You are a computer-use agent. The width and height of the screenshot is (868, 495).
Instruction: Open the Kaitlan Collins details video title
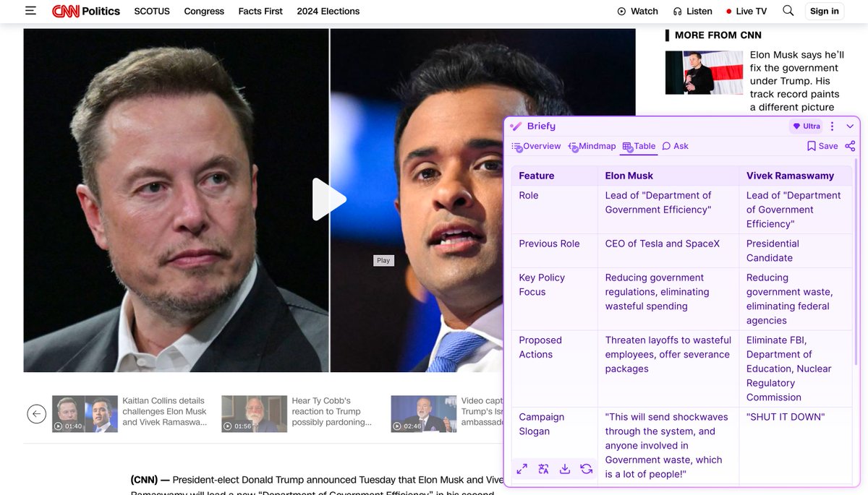pyautogui.click(x=165, y=411)
